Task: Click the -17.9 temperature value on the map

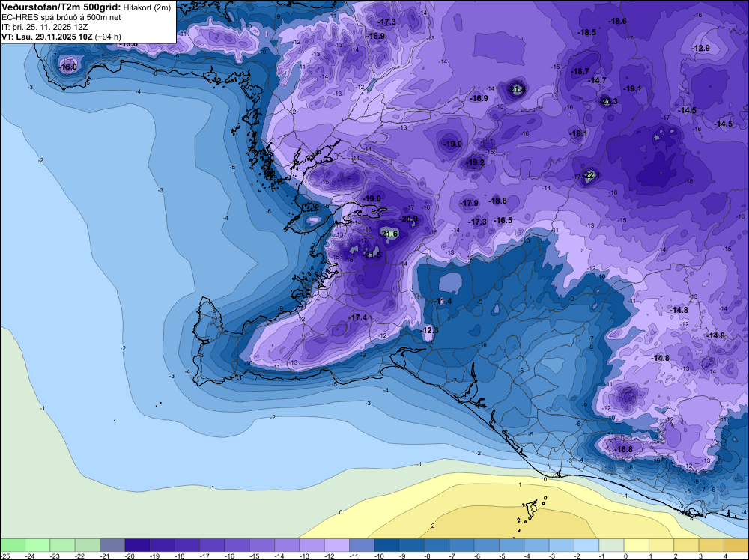Action: tap(469, 204)
